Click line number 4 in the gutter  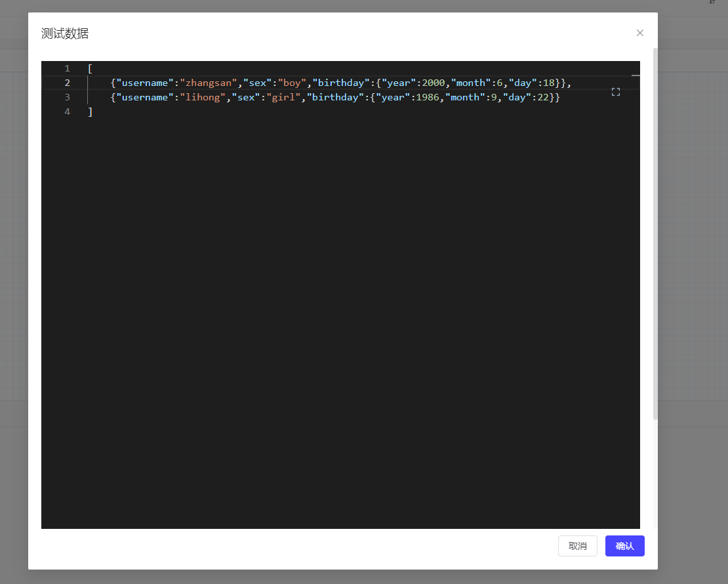(67, 112)
